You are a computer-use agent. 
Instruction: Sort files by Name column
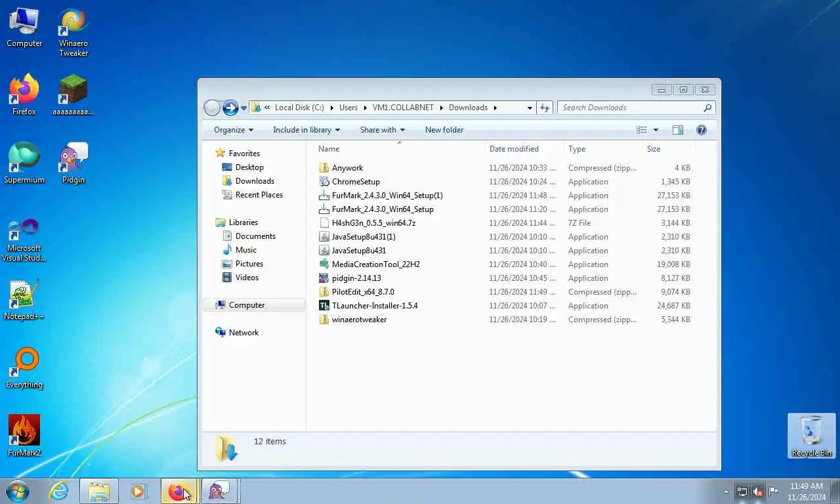[399, 149]
